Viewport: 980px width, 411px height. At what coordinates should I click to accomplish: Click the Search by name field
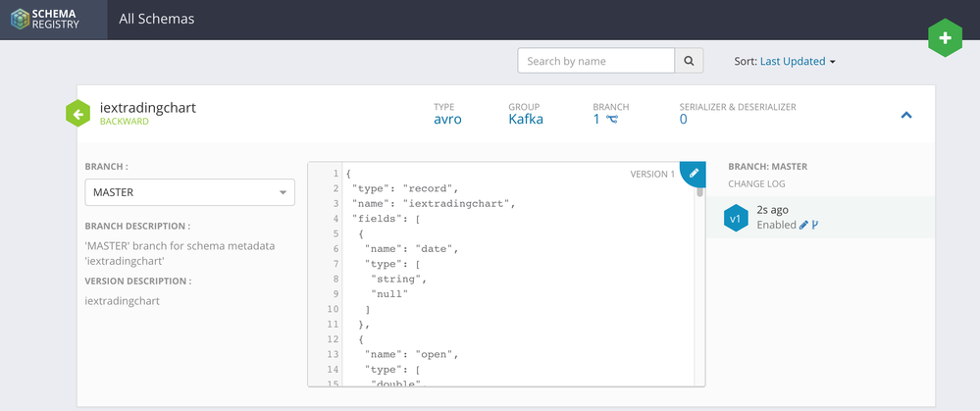pyautogui.click(x=596, y=61)
